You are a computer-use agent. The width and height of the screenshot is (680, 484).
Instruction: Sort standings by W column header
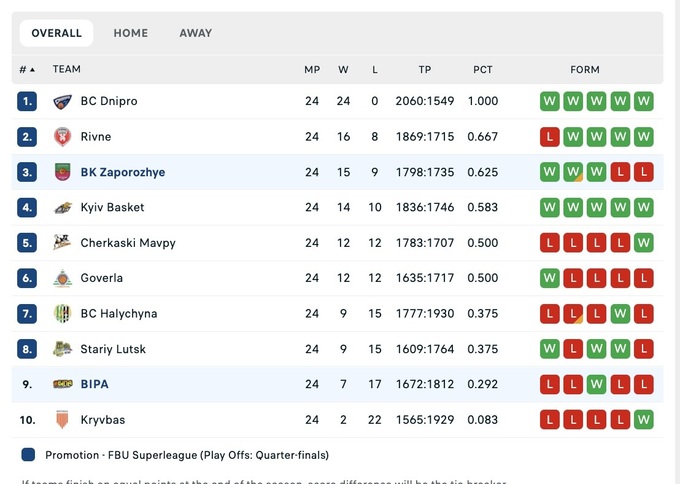[x=343, y=70]
